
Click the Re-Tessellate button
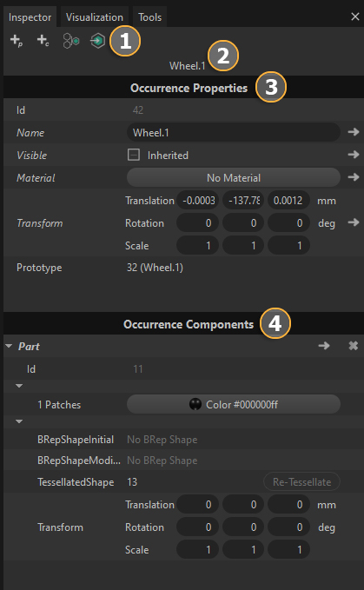pyautogui.click(x=301, y=482)
